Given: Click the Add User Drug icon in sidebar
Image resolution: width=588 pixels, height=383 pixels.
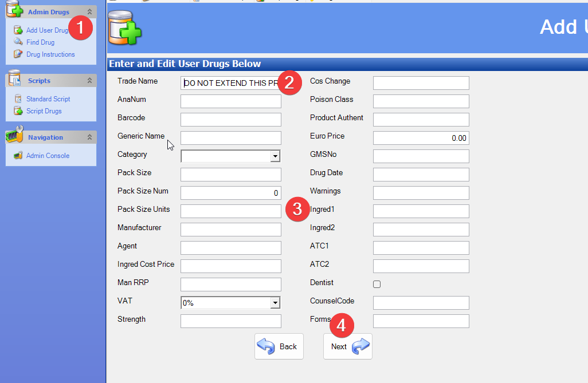Looking at the screenshot, I should coord(18,30).
